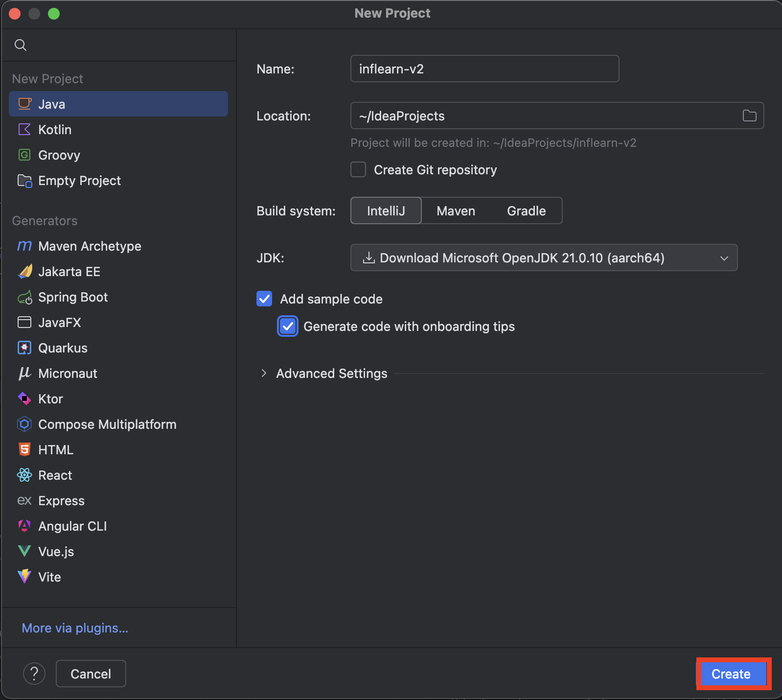Click the Quarkus logo icon
This screenshot has width=782, height=700.
coord(24,348)
